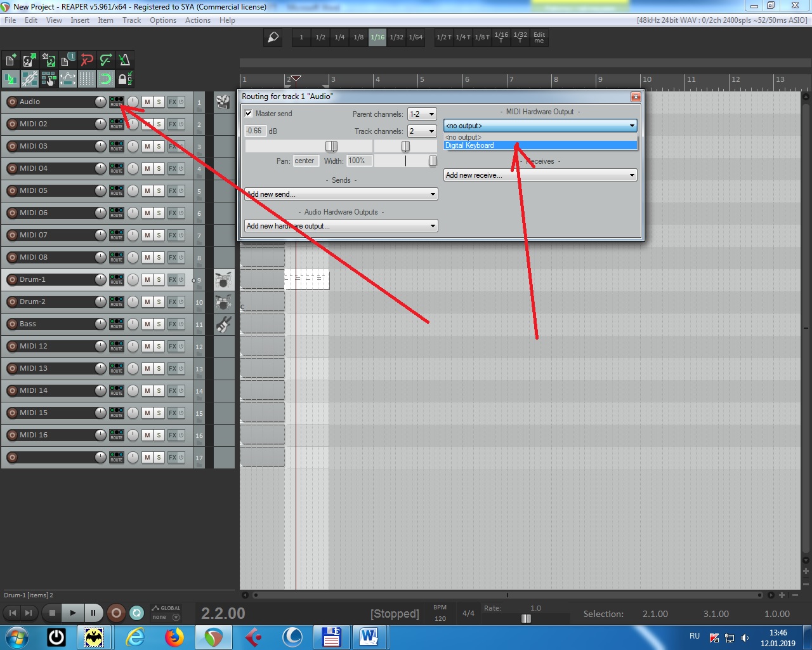The height and width of the screenshot is (650, 812).
Task: Start playback with the Play button
Action: (x=73, y=613)
